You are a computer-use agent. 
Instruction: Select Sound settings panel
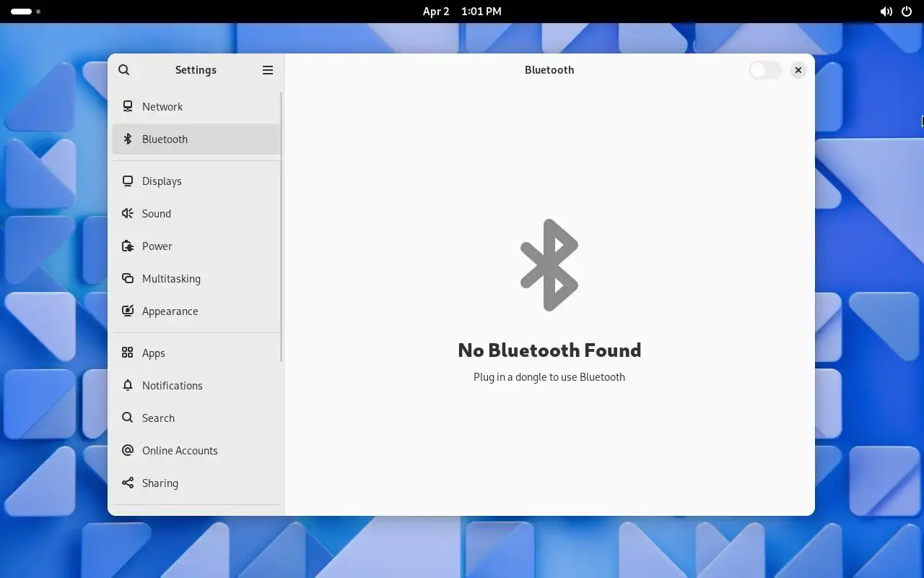[x=196, y=213]
